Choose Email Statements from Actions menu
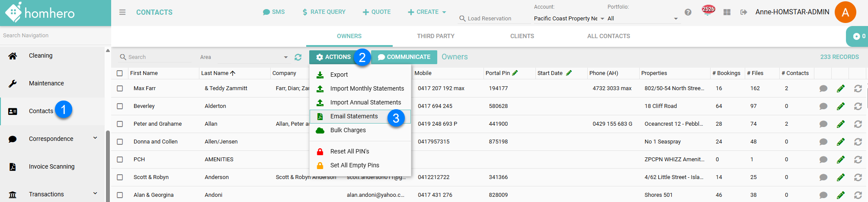 click(354, 116)
